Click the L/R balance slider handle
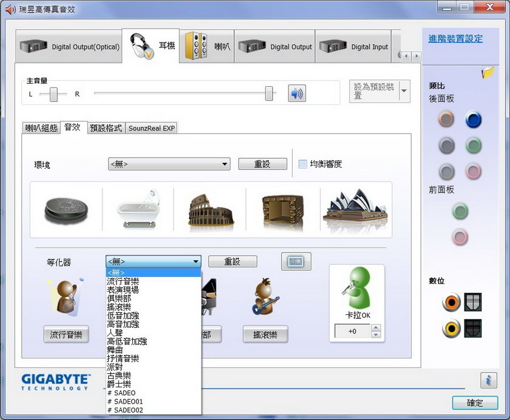This screenshot has width=510, height=420. [x=53, y=94]
